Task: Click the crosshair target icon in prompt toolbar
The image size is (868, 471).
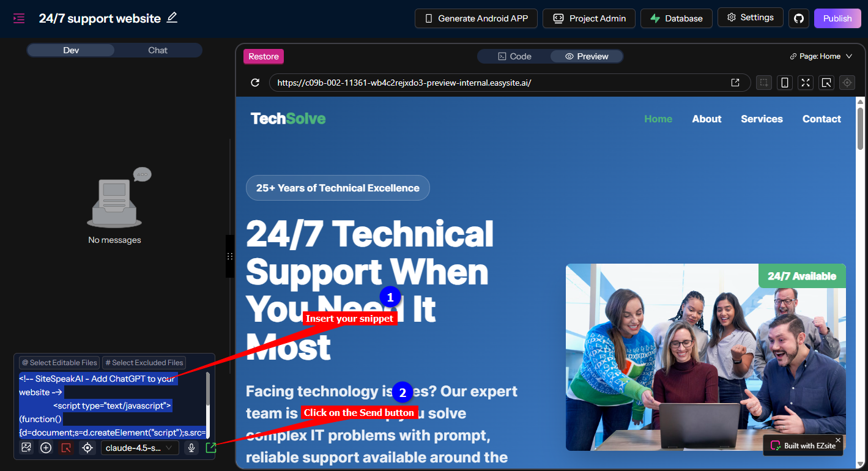Action: pos(87,448)
